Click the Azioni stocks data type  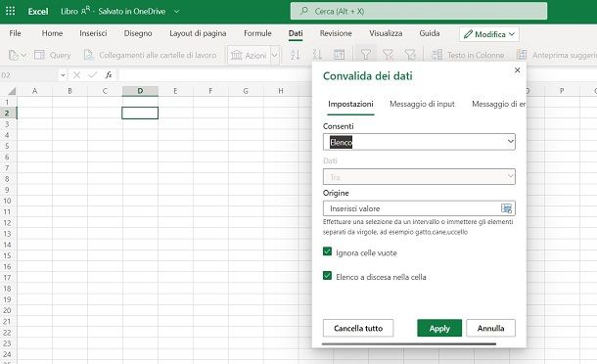click(x=249, y=55)
